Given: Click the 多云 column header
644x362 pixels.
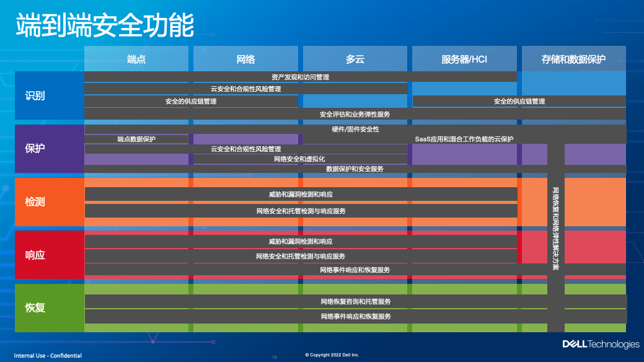Looking at the screenshot, I should point(355,60).
